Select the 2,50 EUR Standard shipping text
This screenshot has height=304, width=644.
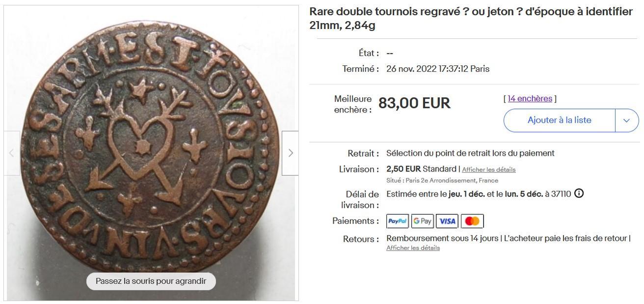(x=421, y=169)
